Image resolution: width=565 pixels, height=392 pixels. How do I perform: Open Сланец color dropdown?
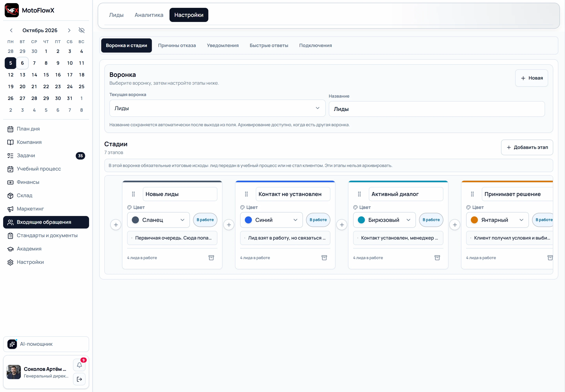(158, 220)
